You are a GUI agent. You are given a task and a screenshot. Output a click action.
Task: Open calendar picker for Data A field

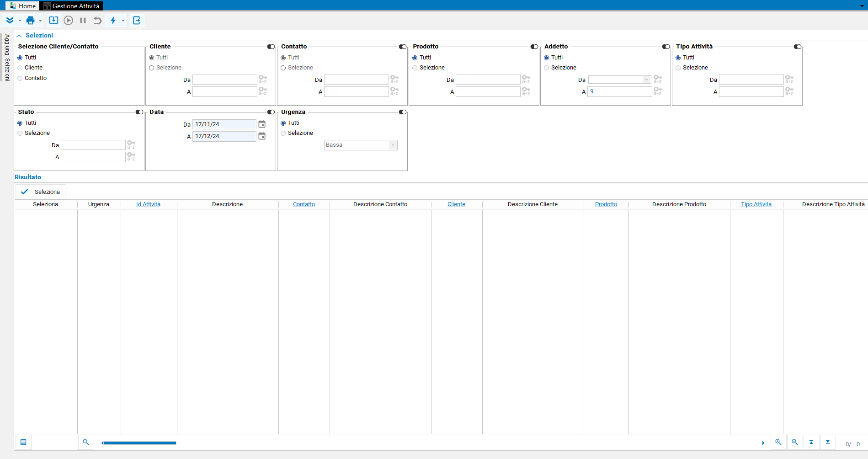pos(262,136)
